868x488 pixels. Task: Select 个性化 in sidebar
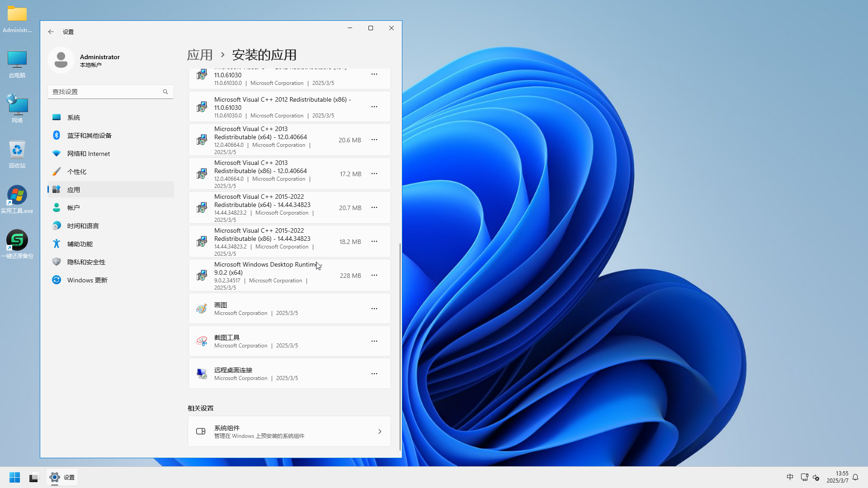111,172
